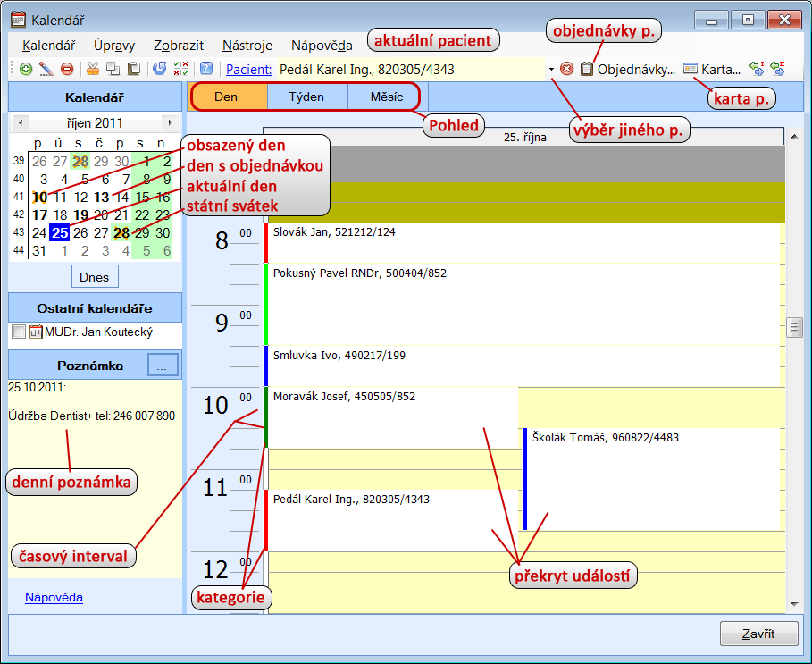Click the blue question mark help icon
The height and width of the screenshot is (664, 812).
coord(206,69)
